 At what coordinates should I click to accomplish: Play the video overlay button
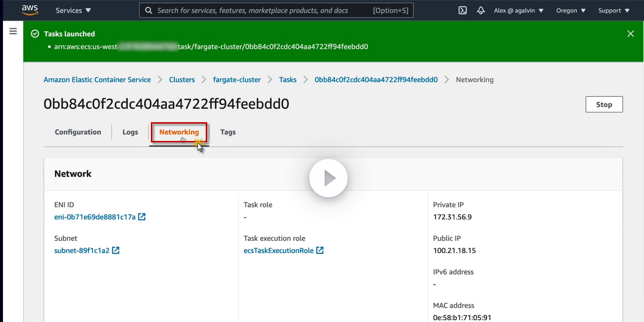(x=328, y=178)
